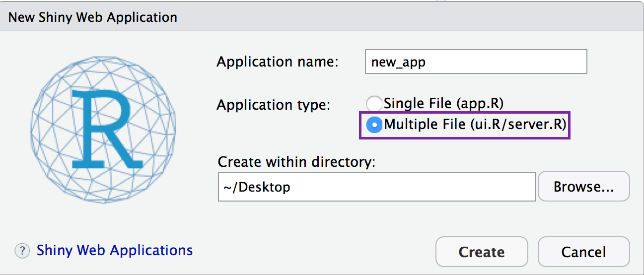This screenshot has width=644, height=275.
Task: Click the Create button
Action: pyautogui.click(x=482, y=252)
